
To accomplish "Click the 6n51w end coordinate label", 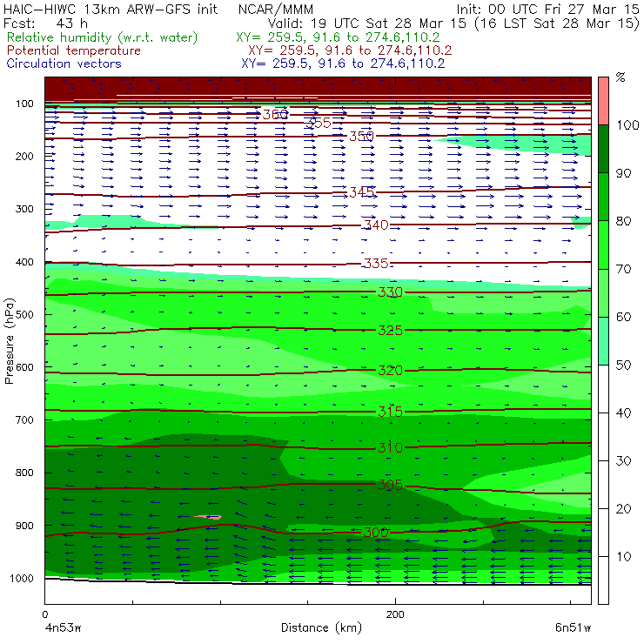I will pos(573,627).
